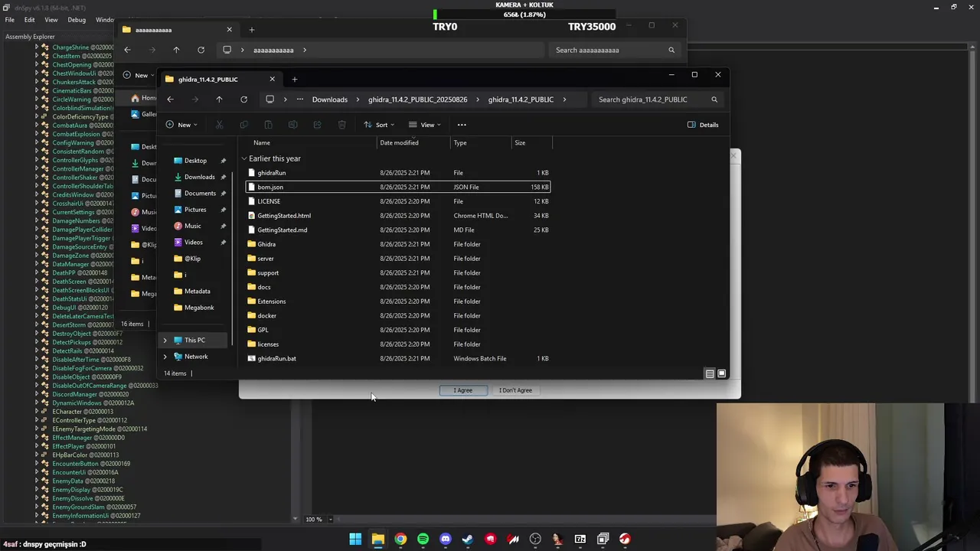
Task: Open 7-Zip from the taskbar
Action: [580, 540]
